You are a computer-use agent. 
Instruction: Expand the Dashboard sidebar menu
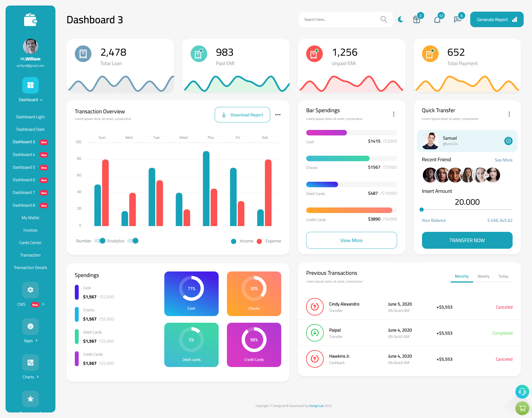(30, 100)
